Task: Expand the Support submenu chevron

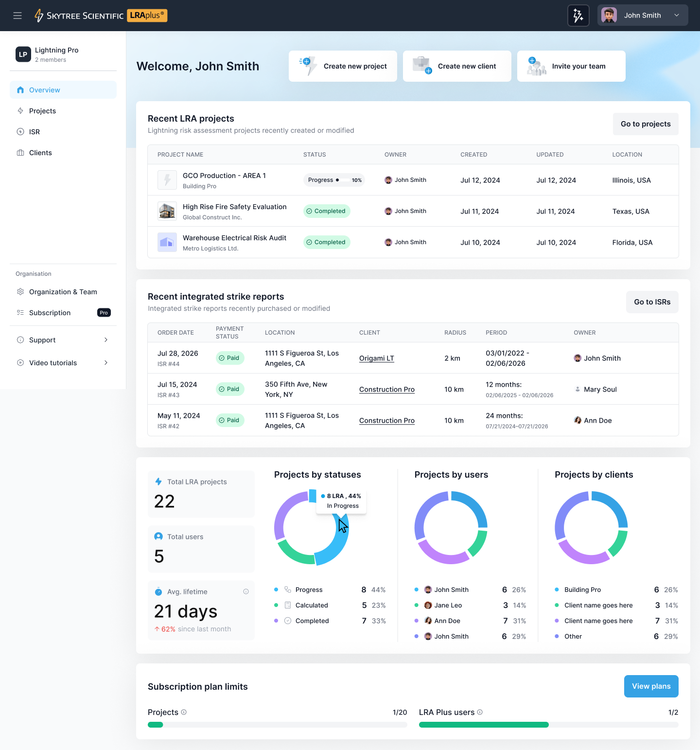Action: coord(106,340)
